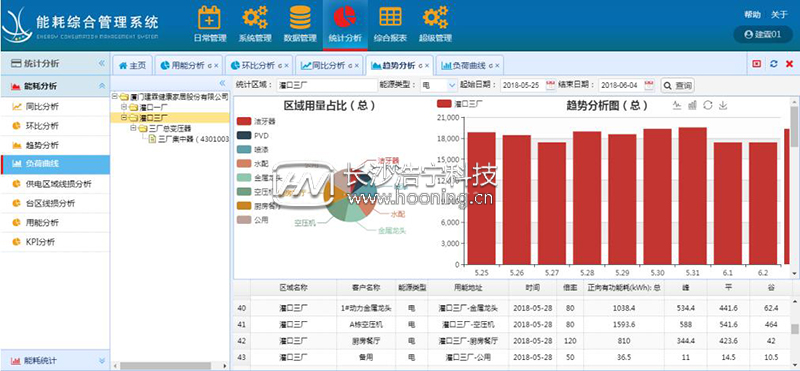Open the 超级管理 gears icon
The width and height of the screenshot is (800, 371).
pyautogui.click(x=435, y=17)
